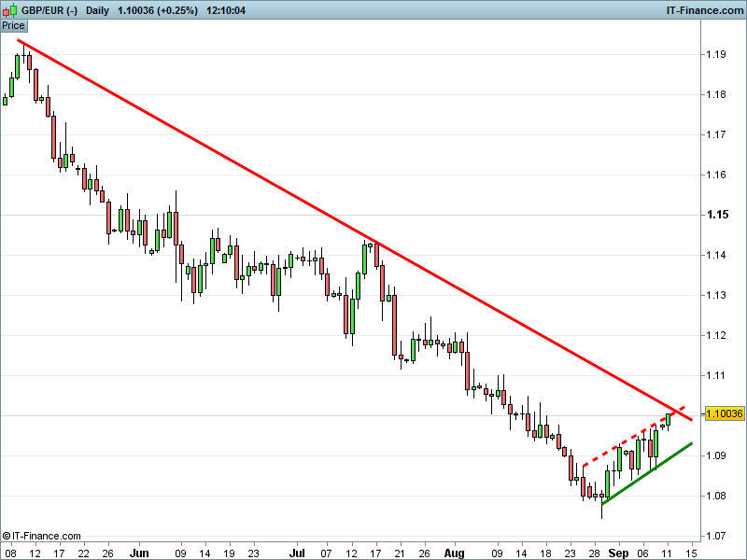Click the Aug month label on time axis
Screen dimensions: 747x560
454,553
